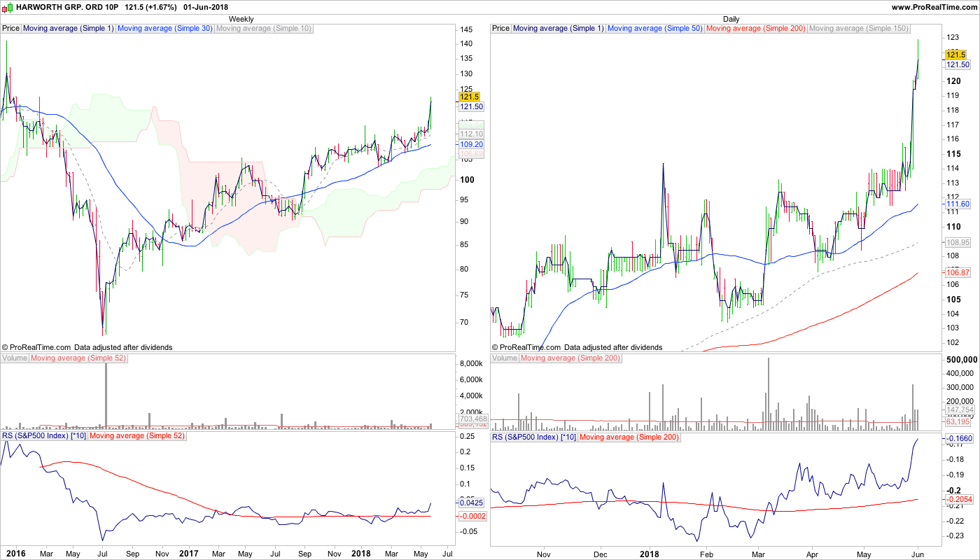Click the red 63,195 volume average tag

959,421
